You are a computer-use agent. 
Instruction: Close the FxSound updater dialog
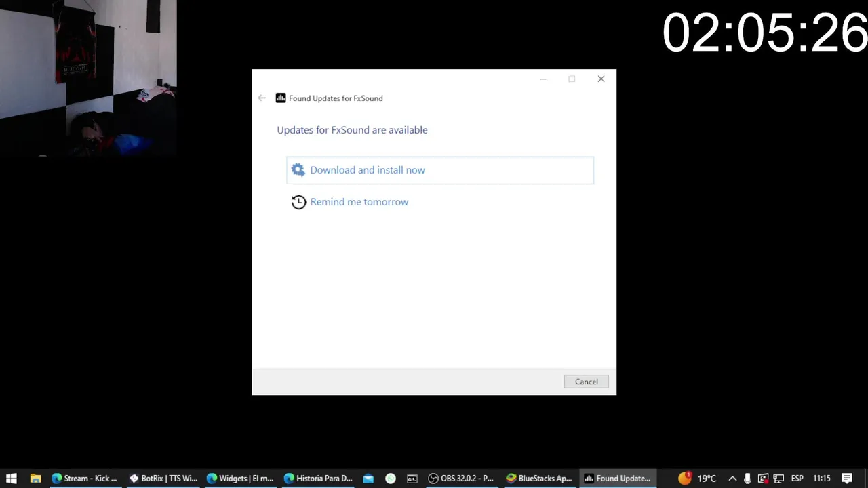[x=601, y=79]
